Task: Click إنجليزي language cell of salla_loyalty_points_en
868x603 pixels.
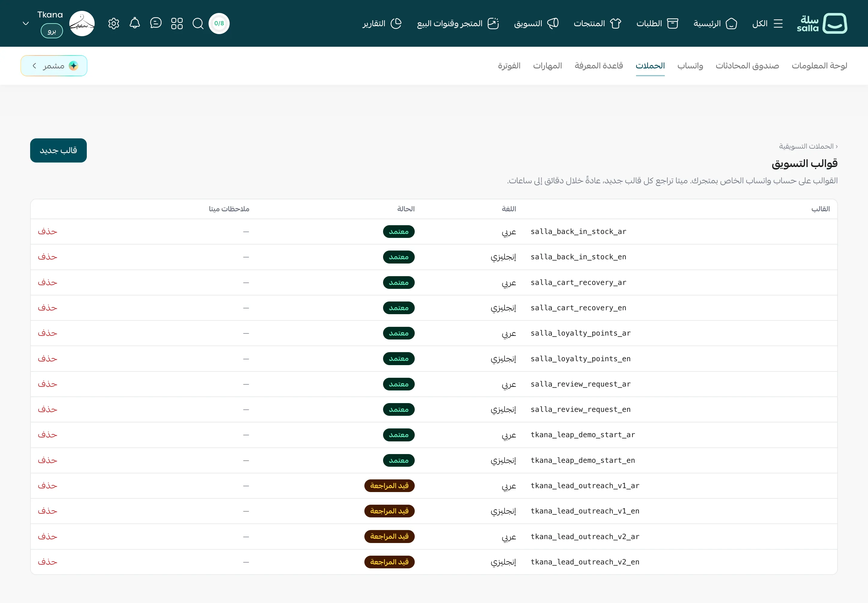Action: click(x=504, y=359)
